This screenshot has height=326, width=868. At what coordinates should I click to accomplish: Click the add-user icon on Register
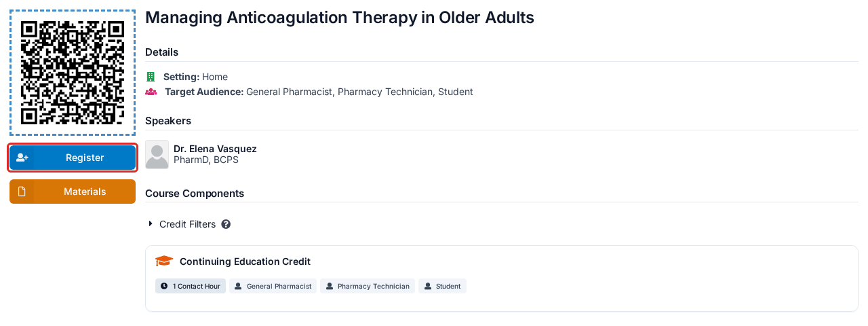22,158
